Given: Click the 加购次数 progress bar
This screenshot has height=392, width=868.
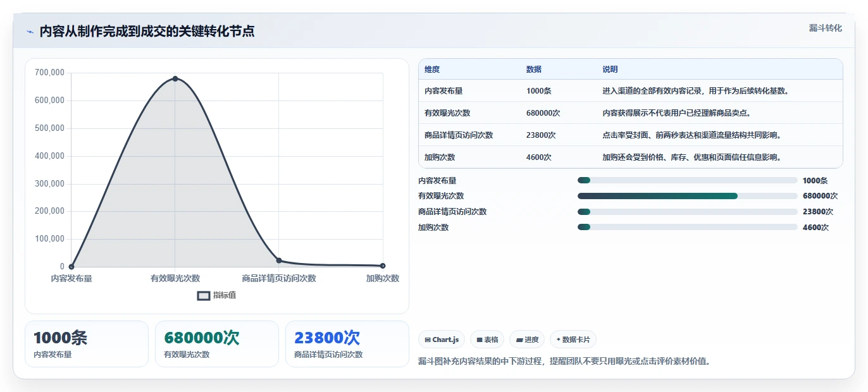Looking at the screenshot, I should point(688,228).
